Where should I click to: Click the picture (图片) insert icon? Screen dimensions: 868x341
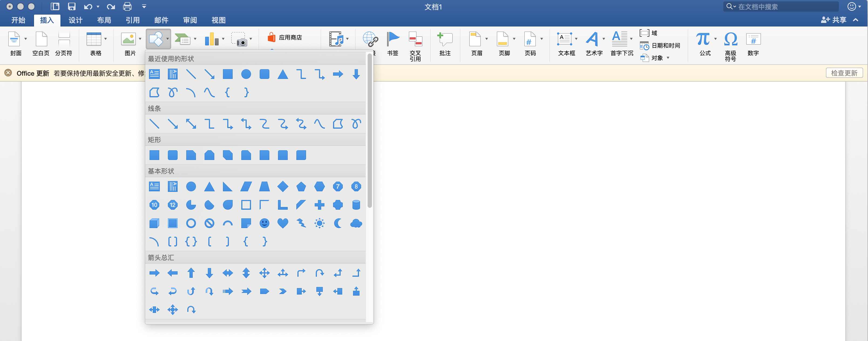[128, 39]
